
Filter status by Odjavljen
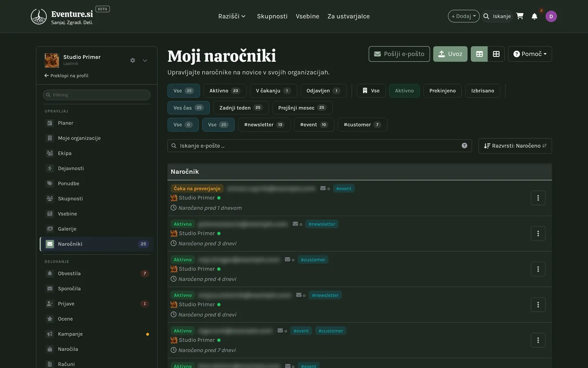(323, 91)
